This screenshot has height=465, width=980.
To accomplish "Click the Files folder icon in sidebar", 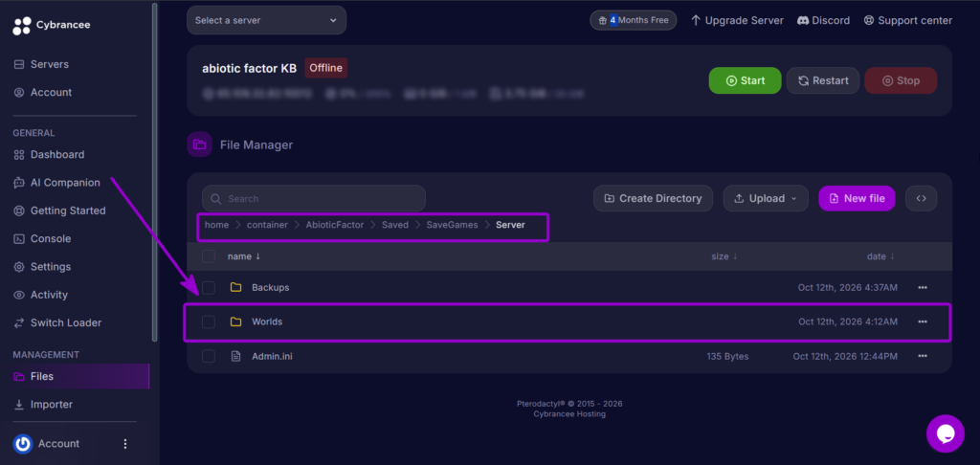I will (19, 376).
